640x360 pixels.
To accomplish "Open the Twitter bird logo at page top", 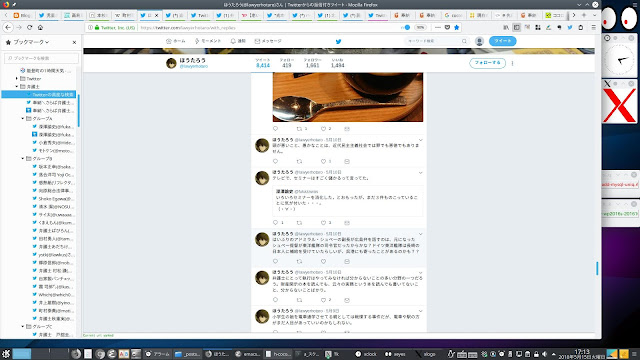I will click(338, 41).
